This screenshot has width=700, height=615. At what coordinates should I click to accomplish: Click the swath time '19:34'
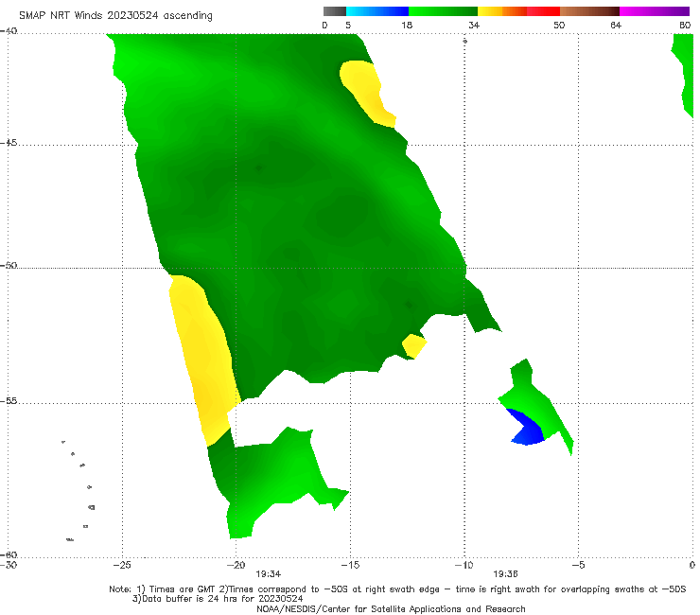coord(269,574)
